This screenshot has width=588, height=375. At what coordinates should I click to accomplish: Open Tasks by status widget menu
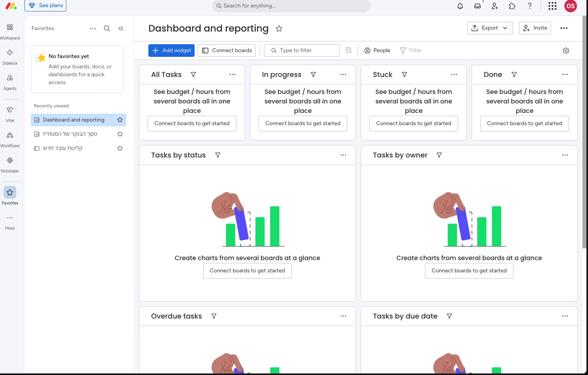tap(343, 155)
